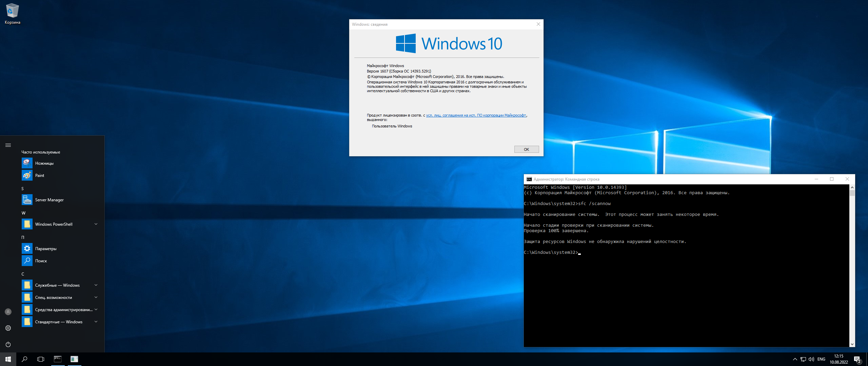This screenshot has height=366, width=868.
Task: Launch Snipping Tool (Ножницы) from Start menu
Action: (44, 163)
